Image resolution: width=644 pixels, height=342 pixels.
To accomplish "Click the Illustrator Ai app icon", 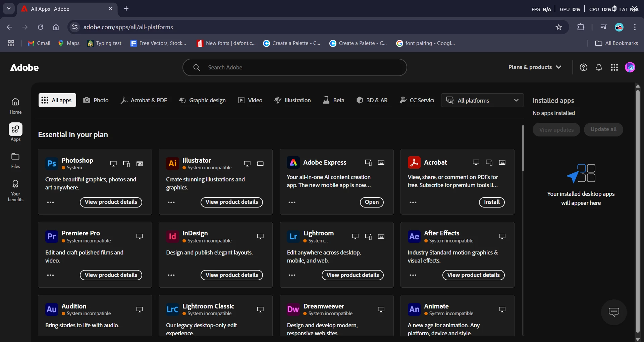I will 172,163.
